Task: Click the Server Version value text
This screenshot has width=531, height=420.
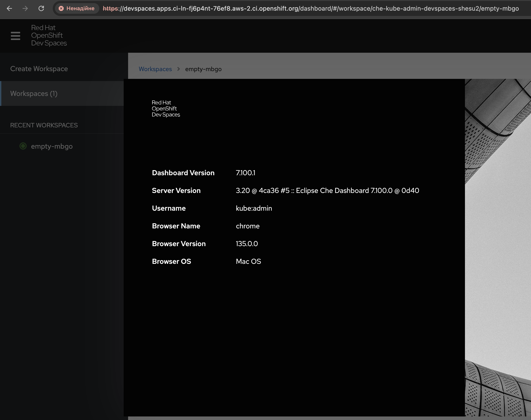Action: point(327,191)
